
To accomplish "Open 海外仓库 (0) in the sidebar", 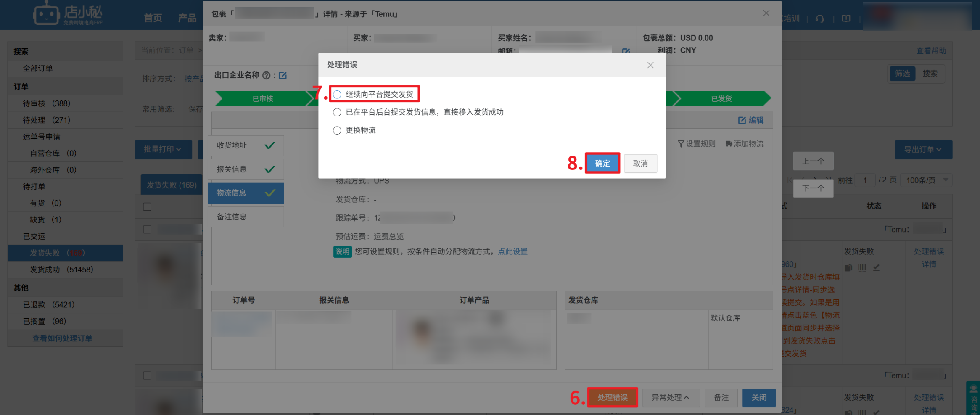I will pyautogui.click(x=65, y=170).
